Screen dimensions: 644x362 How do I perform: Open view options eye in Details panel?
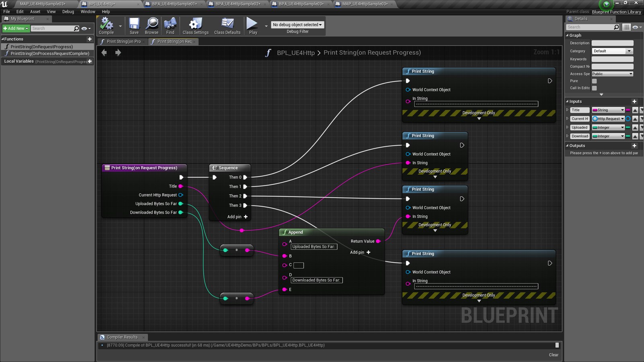637,27
